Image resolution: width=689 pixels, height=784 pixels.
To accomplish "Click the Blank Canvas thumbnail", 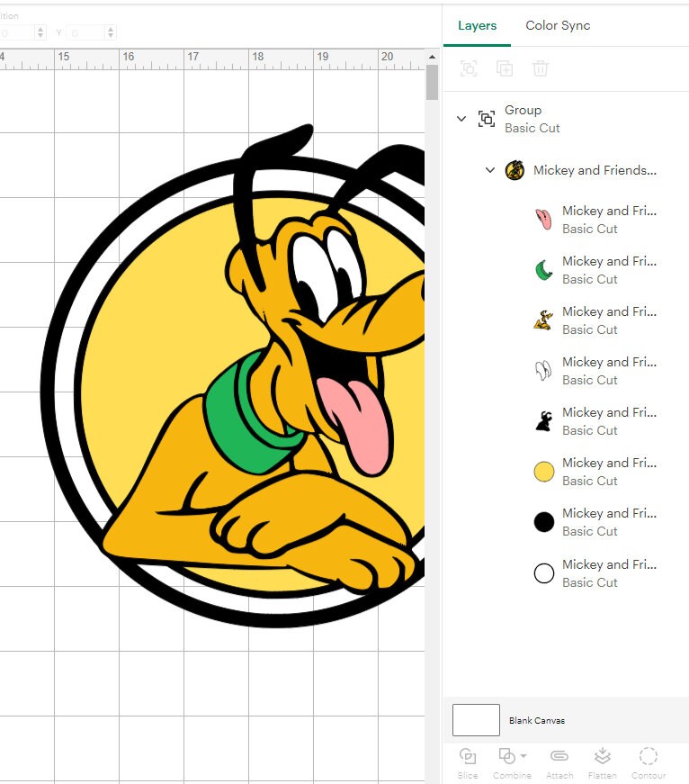I will click(x=476, y=720).
